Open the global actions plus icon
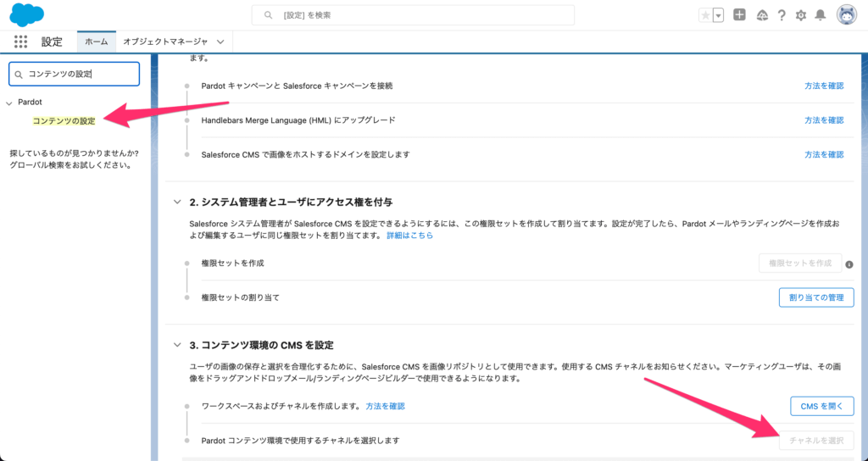This screenshot has width=868, height=461. 740,15
